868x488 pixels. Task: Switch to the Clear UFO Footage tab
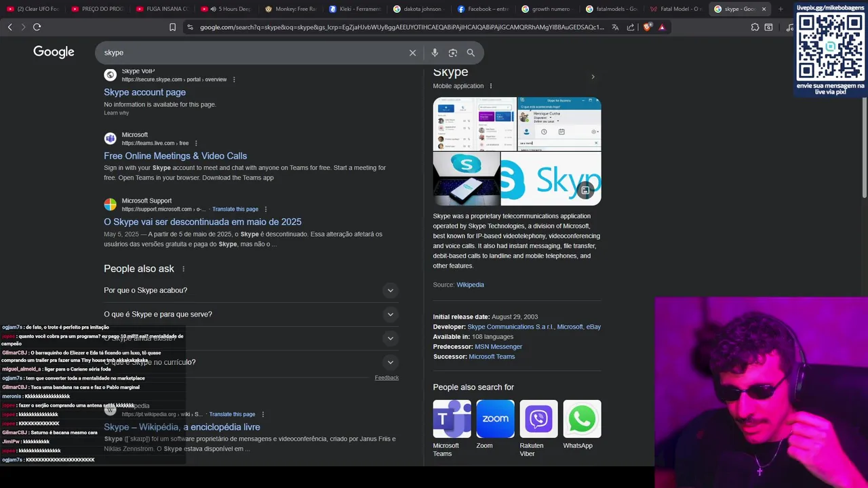[33, 9]
